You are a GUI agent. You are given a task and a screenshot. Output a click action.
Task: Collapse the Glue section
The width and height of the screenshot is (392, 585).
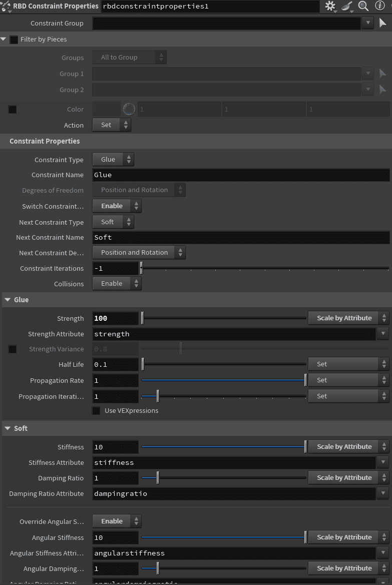tap(8, 300)
